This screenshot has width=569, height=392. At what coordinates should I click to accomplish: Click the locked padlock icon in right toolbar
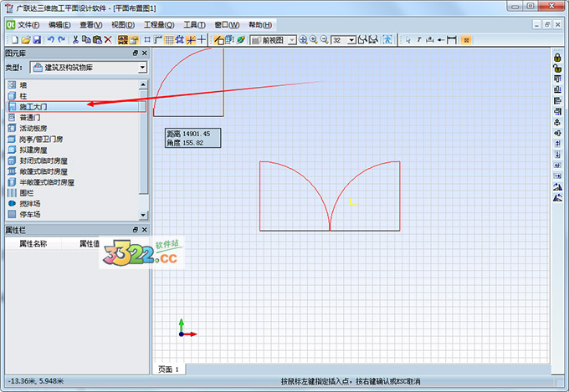[557, 57]
